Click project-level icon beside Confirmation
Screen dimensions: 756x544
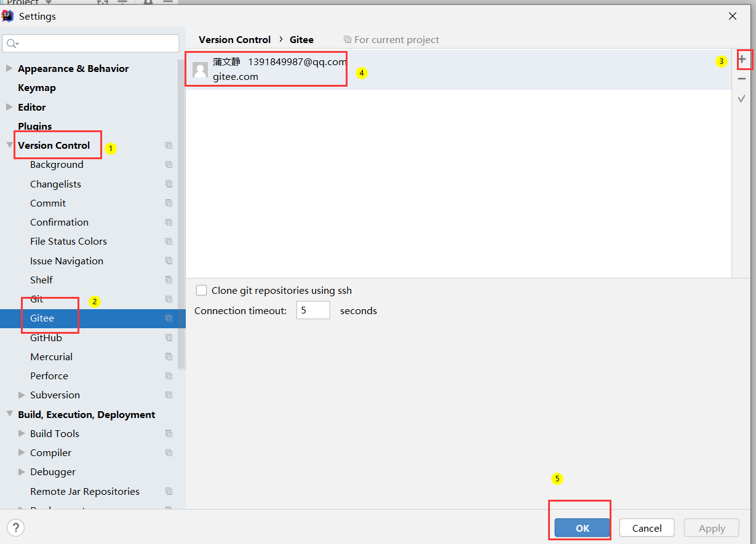(169, 223)
